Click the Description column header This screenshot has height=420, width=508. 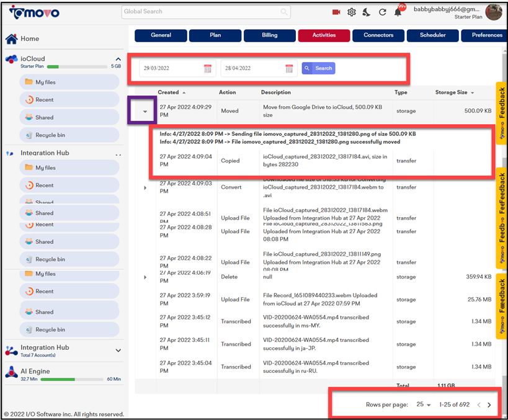[276, 92]
